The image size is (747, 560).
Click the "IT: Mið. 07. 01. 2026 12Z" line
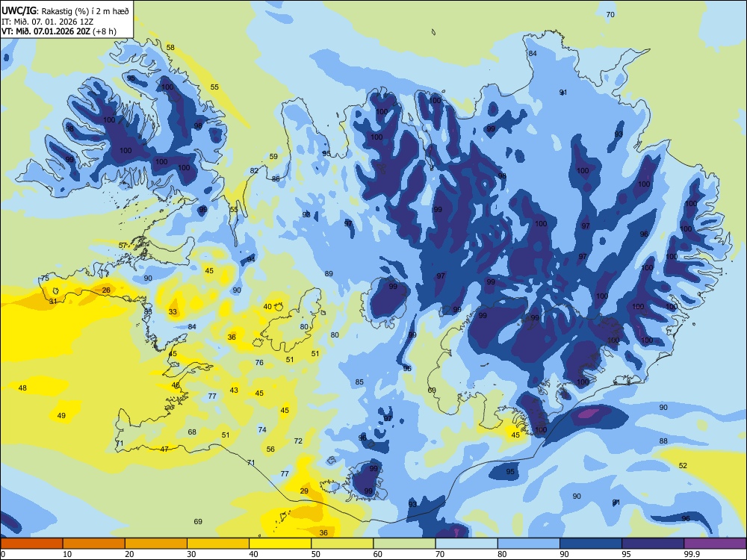click(47, 22)
